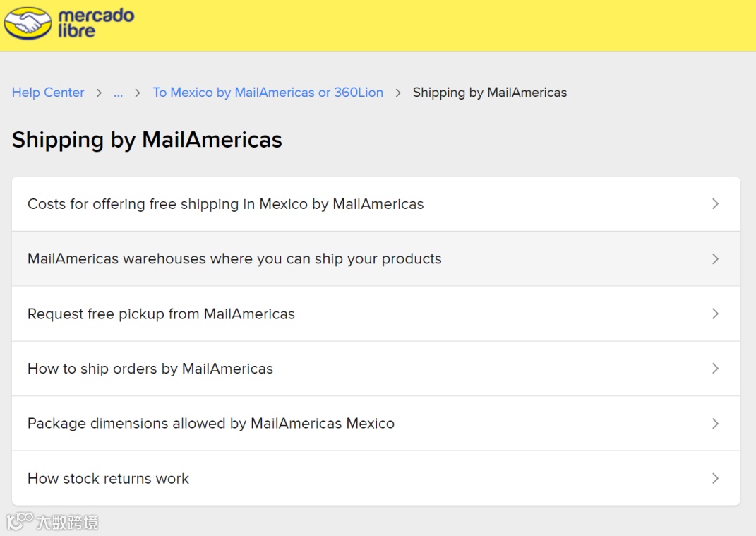Open 'Package dimensions allowed by MailAmericas Mexico'
This screenshot has width=756, height=536.
210,424
